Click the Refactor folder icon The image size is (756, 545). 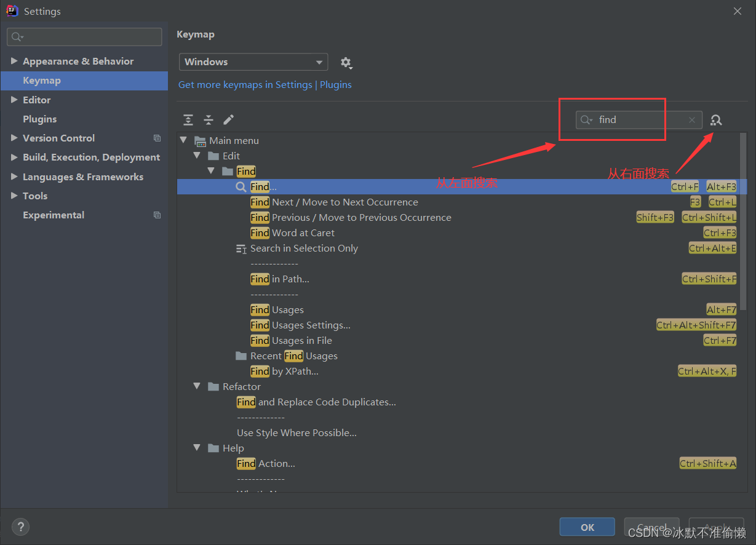213,387
